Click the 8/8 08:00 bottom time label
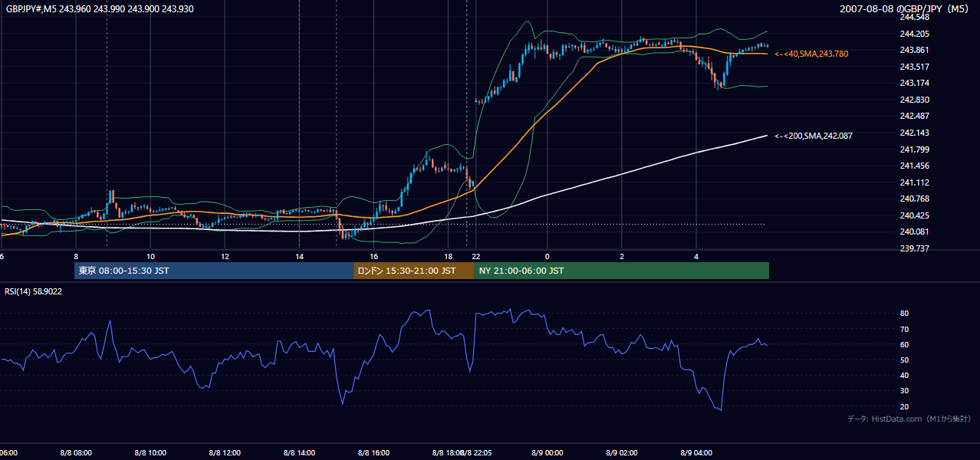Image resolution: width=980 pixels, height=460 pixels. point(76,452)
